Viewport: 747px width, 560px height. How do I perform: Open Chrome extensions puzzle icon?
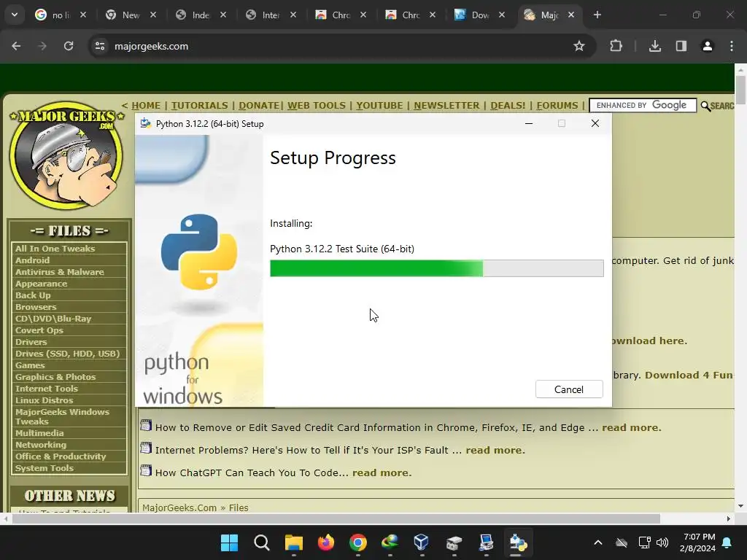pyautogui.click(x=616, y=46)
